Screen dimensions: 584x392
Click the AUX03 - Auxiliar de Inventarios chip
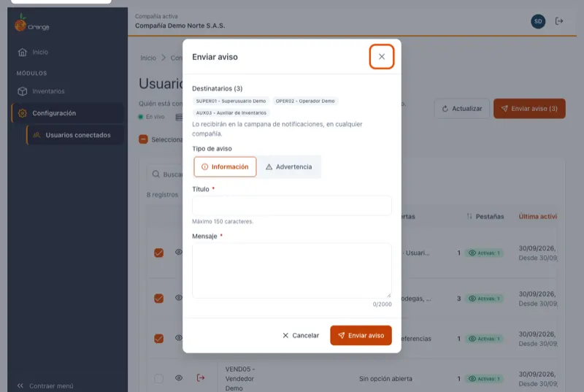pyautogui.click(x=231, y=113)
